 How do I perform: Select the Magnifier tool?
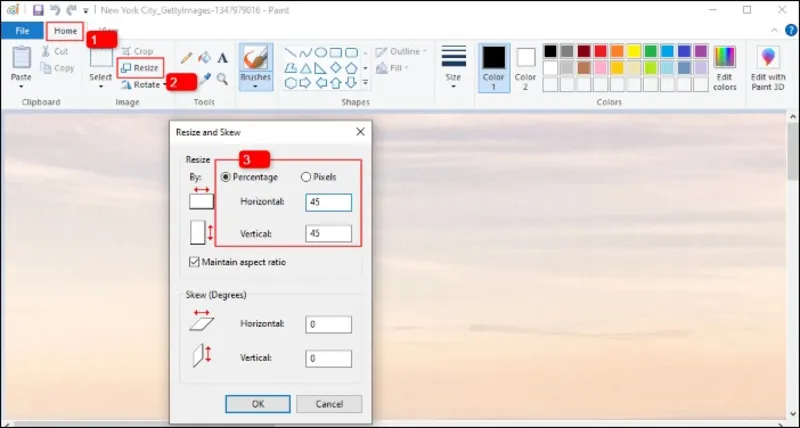(222, 78)
